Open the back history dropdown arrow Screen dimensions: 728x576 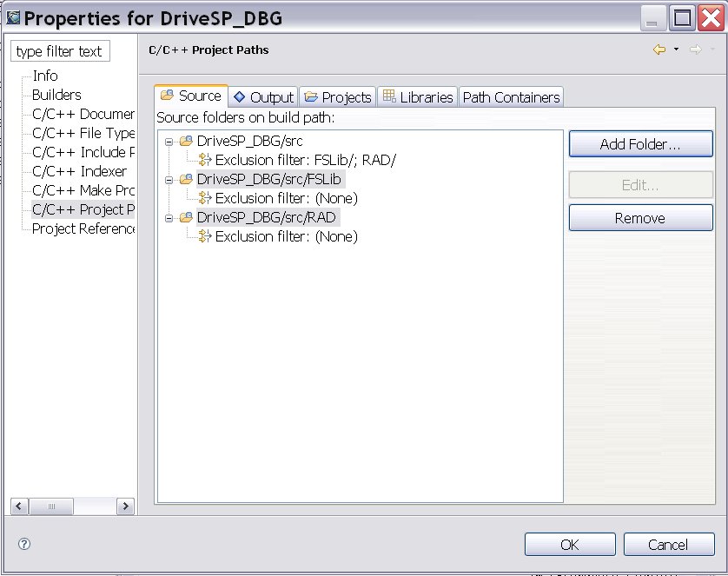[676, 50]
